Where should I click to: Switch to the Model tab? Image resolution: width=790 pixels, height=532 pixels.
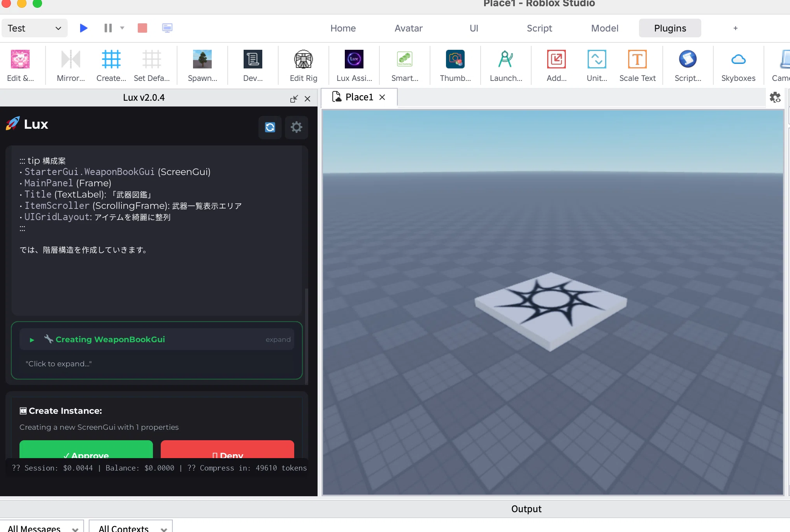pos(604,28)
